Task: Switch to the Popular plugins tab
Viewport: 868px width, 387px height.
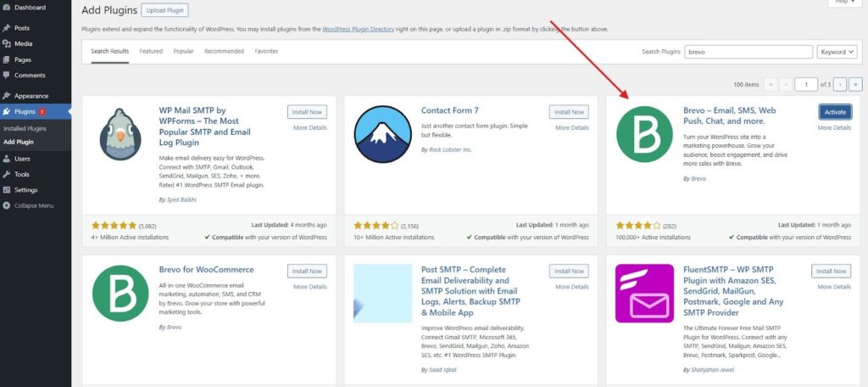Action: click(x=183, y=52)
